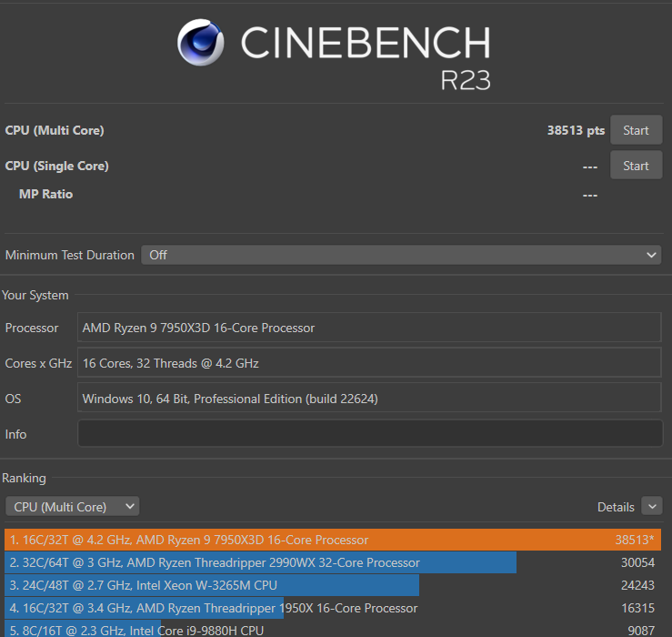Open the Minimum Test Duration dropdown
The width and height of the screenshot is (672, 637).
click(x=401, y=255)
